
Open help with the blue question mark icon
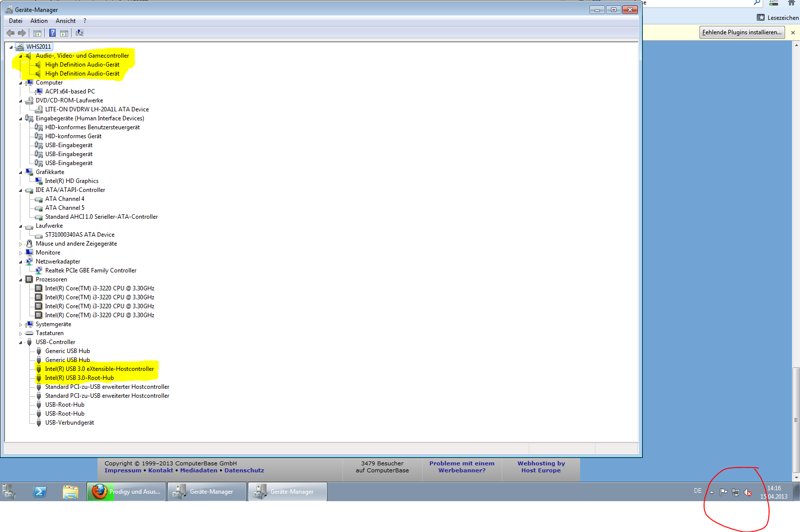(x=52, y=33)
